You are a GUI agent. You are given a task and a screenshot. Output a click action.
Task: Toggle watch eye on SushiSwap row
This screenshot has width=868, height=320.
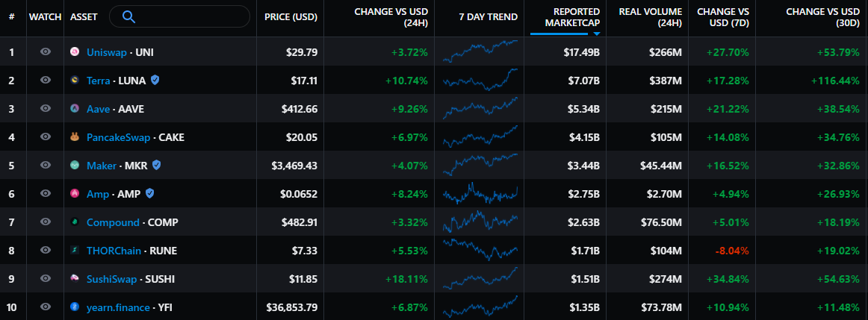click(x=46, y=278)
